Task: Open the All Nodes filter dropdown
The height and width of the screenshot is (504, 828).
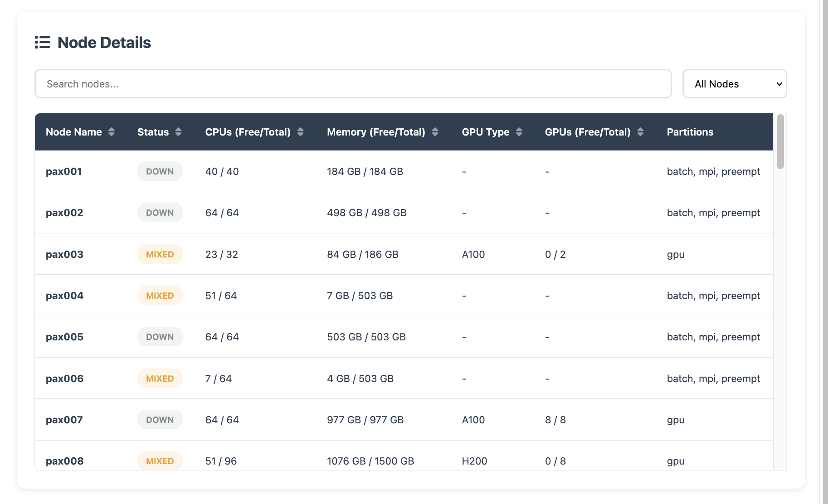Action: (x=734, y=84)
